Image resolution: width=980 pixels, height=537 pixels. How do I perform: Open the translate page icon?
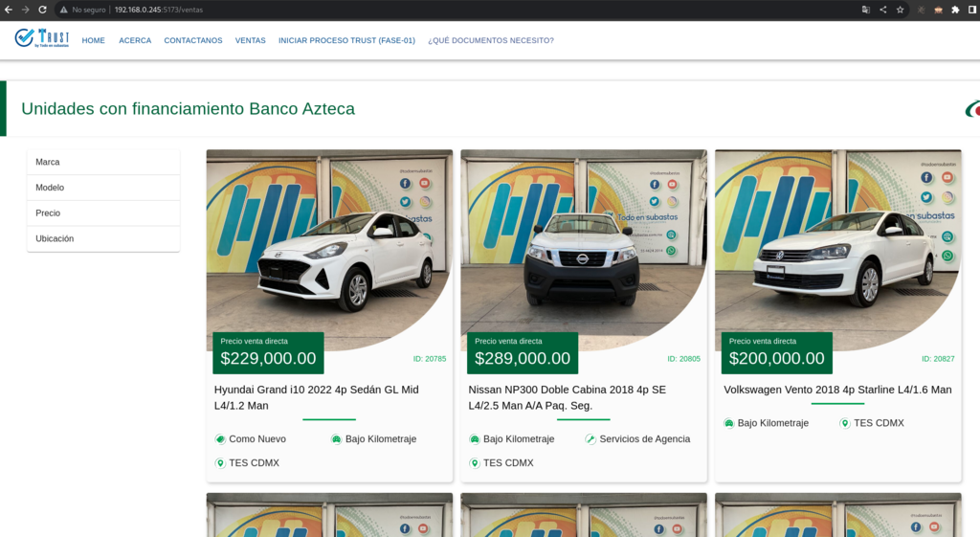click(865, 10)
